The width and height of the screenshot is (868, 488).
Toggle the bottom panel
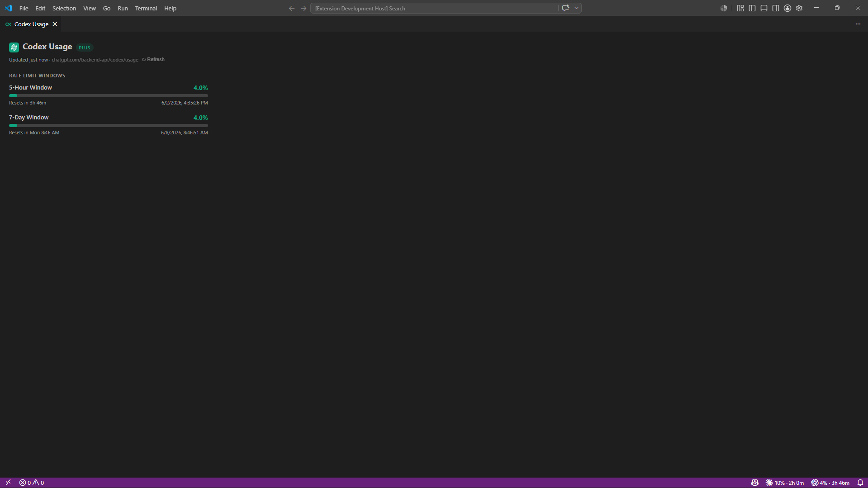pos(764,8)
